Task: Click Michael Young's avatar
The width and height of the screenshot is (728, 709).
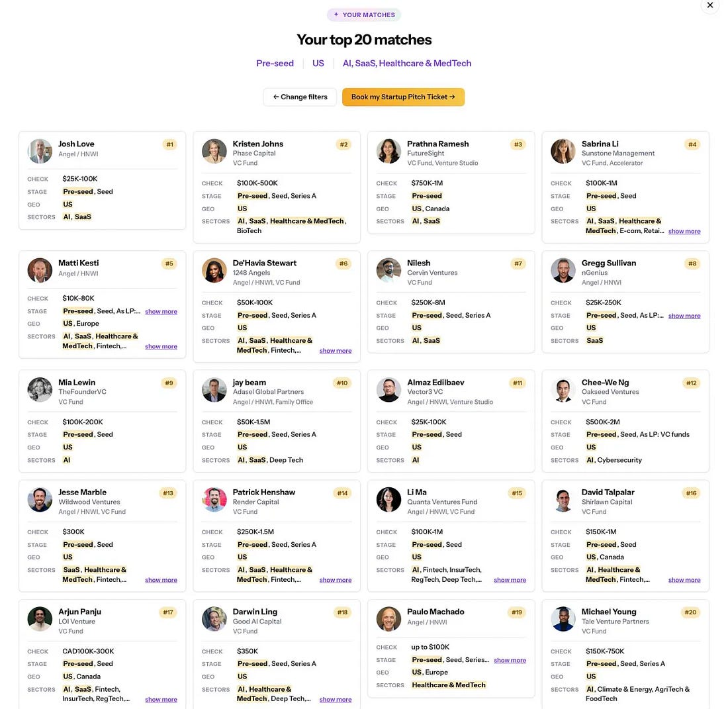Action: (563, 619)
